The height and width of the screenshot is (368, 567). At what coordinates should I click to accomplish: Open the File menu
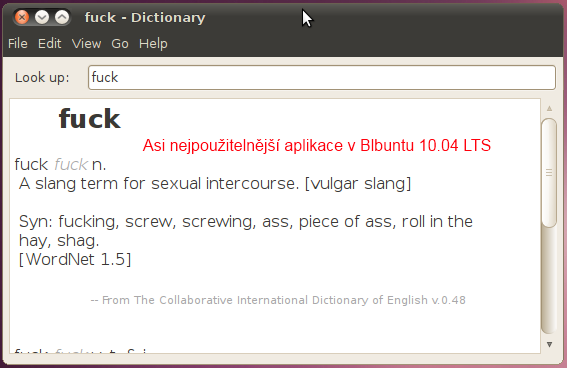click(18, 43)
